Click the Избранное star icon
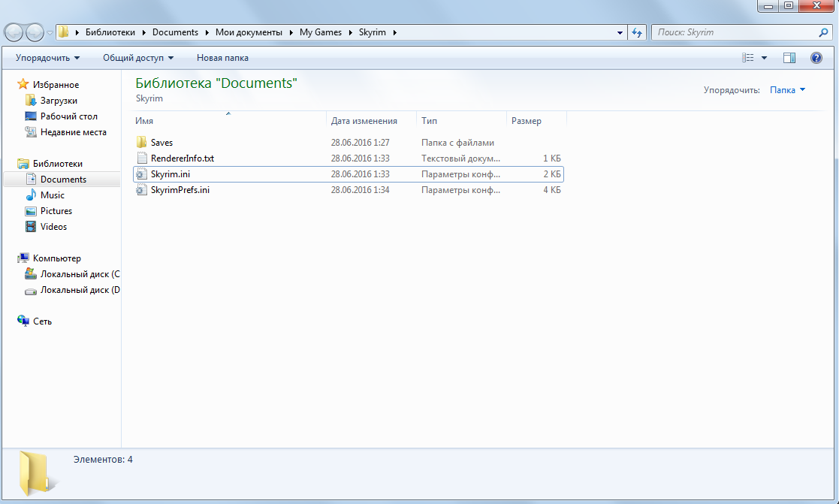The width and height of the screenshot is (839, 504). click(23, 84)
